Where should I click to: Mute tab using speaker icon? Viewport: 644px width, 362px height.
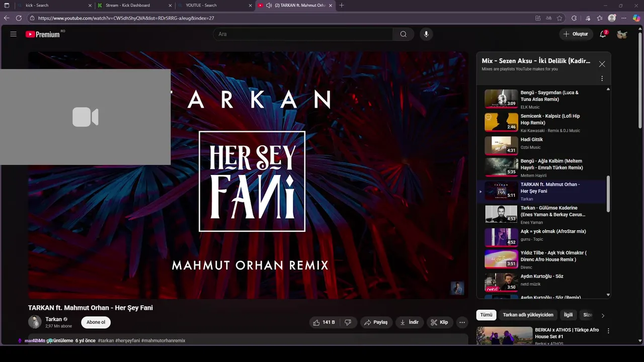point(269,6)
